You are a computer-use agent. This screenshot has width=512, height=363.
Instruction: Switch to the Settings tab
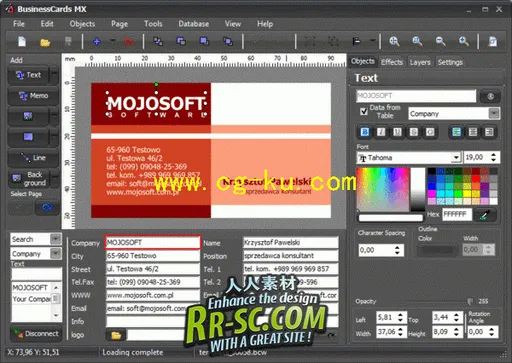coord(450,62)
